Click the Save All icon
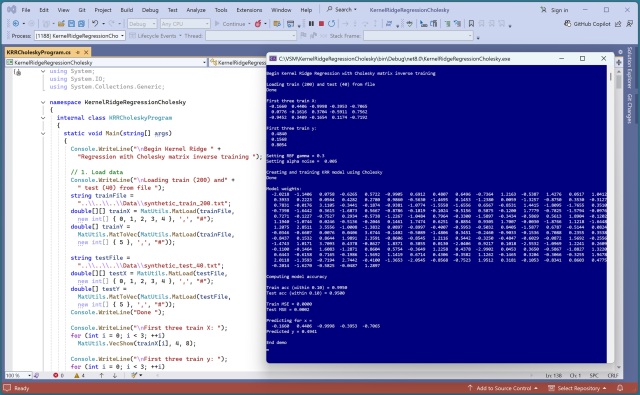This screenshot has width=640, height=395. click(x=81, y=24)
